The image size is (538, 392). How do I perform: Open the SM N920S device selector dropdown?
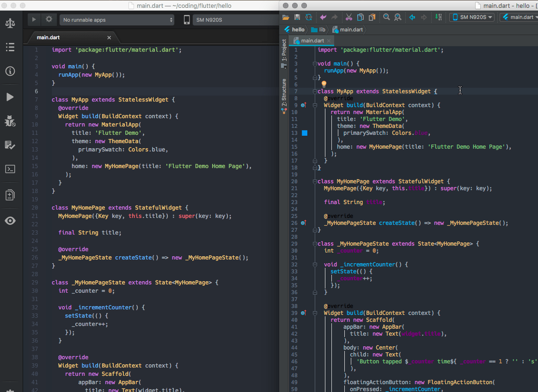click(472, 17)
